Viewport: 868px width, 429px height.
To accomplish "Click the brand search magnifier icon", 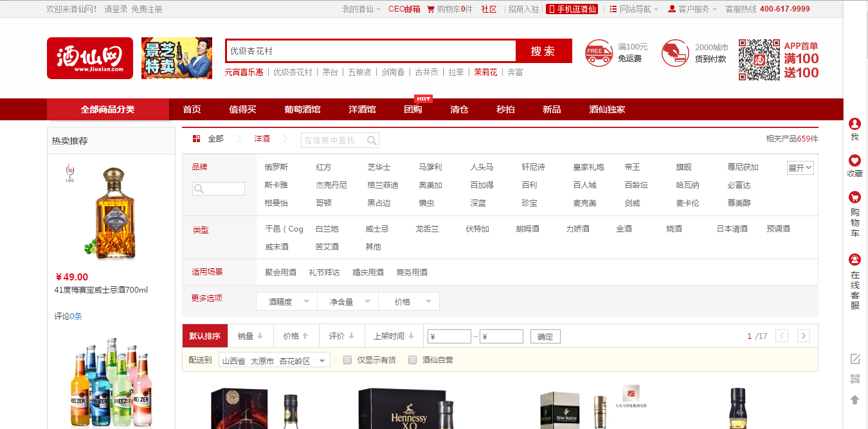I will pyautogui.click(x=199, y=189).
